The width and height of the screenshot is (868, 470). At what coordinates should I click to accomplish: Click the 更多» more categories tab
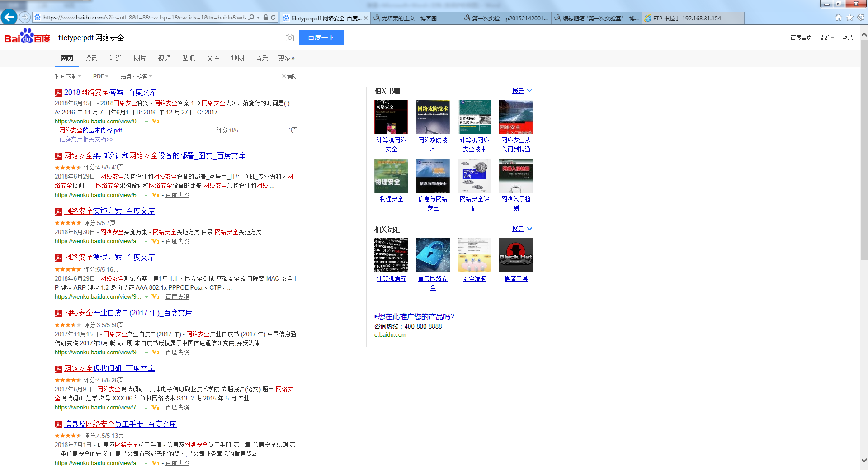coord(287,58)
